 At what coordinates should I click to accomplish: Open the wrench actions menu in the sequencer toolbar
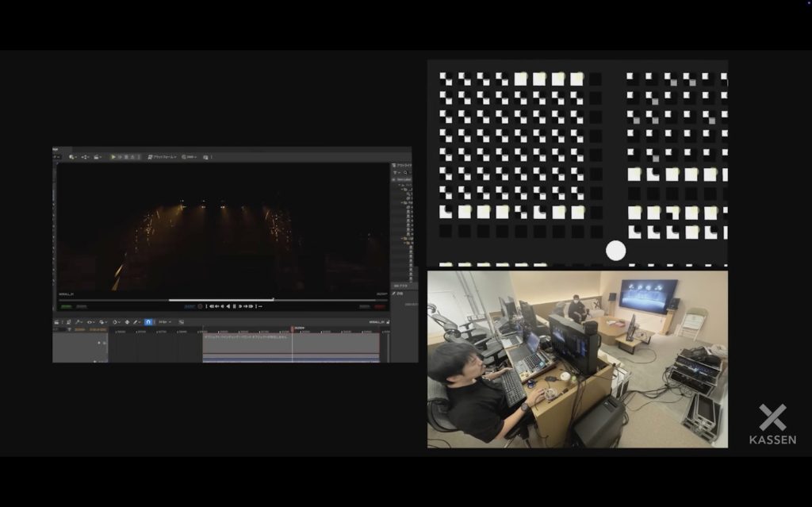tap(79, 322)
